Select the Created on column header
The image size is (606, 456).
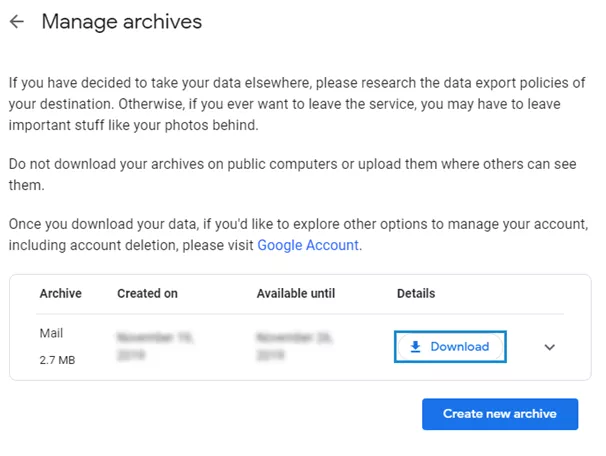[147, 294]
